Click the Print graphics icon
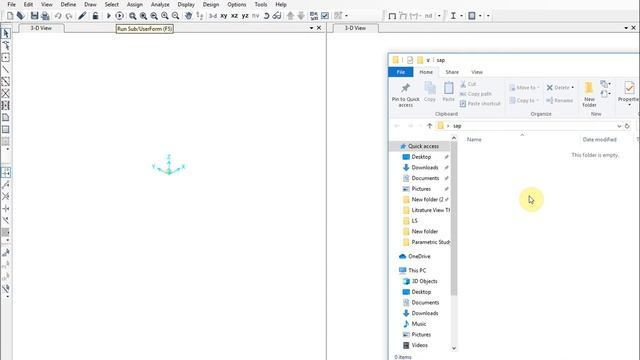This screenshot has width=640, height=360. 45,16
